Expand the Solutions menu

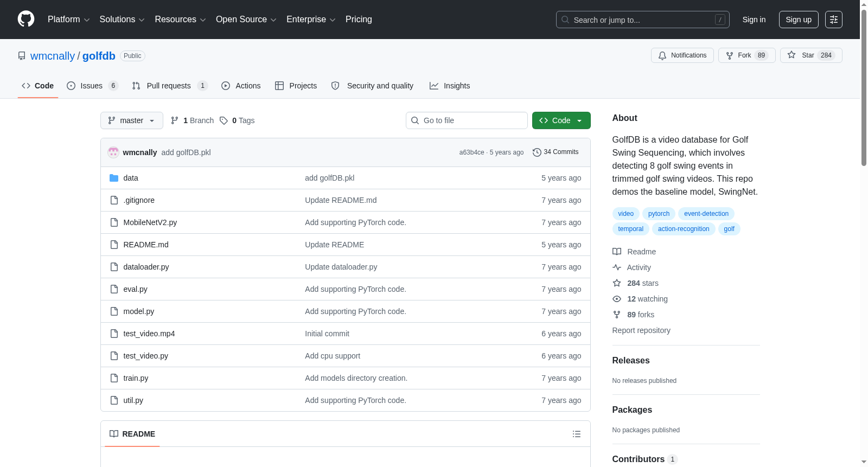[x=122, y=20]
